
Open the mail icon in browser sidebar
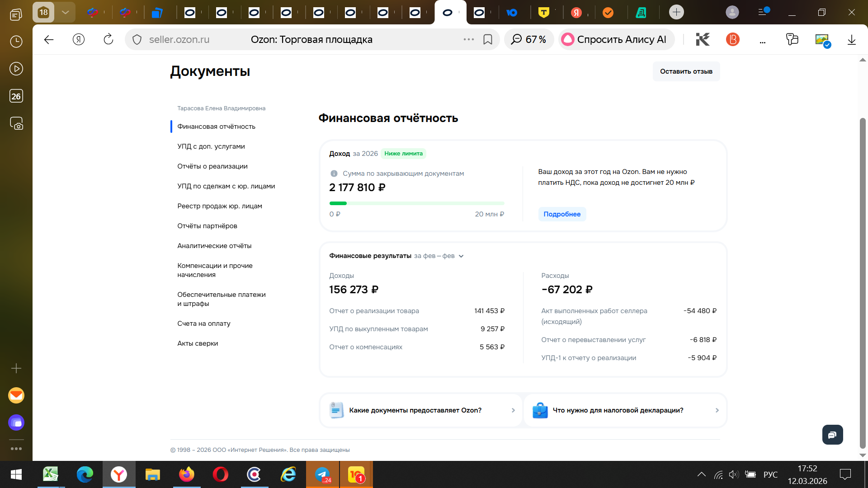16,395
